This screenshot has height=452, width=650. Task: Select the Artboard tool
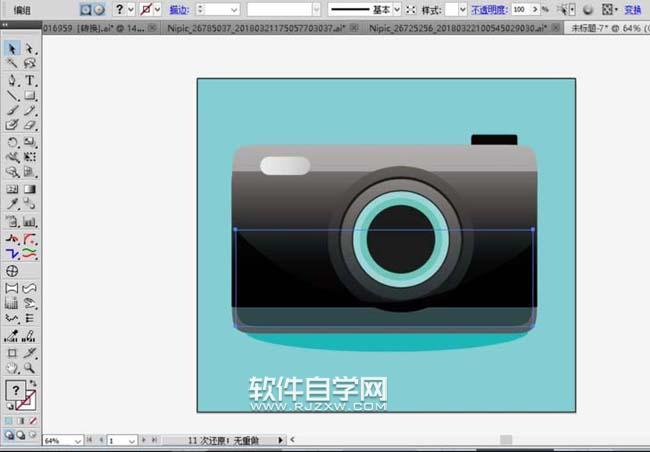pyautogui.click(x=12, y=353)
